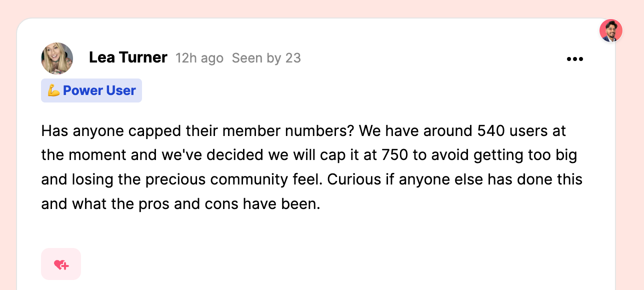
Task: Click the number 23 in Seen by
Action: click(x=293, y=58)
